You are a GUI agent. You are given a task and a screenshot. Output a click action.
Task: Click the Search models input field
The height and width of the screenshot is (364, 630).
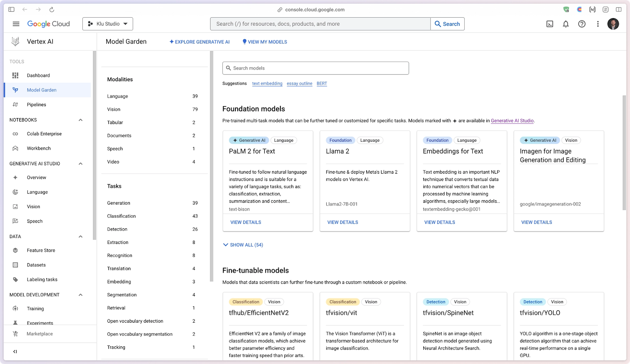coord(315,68)
